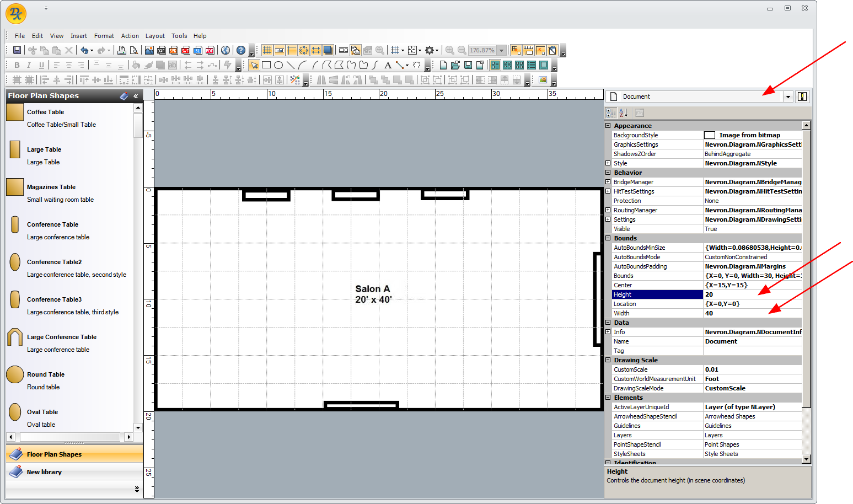853x504 pixels.
Task: Select the Text tool marked A
Action: pyautogui.click(x=388, y=65)
